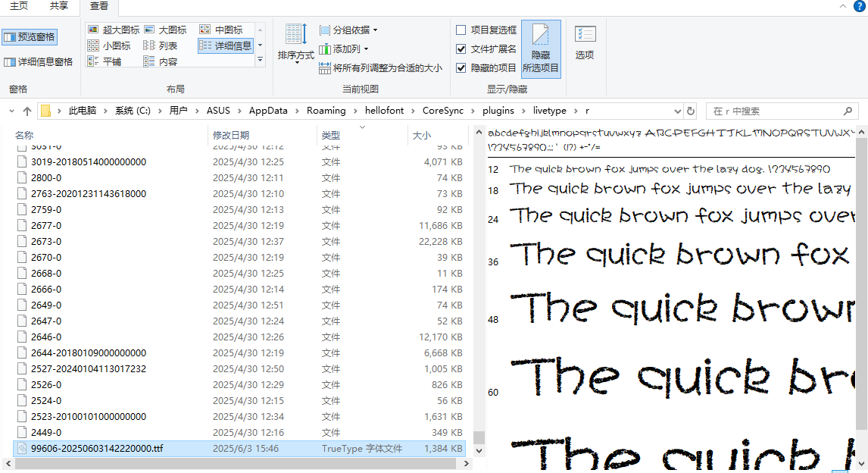The width and height of the screenshot is (868, 473).
Task: Open the Share ribbon tab
Action: pyautogui.click(x=58, y=6)
